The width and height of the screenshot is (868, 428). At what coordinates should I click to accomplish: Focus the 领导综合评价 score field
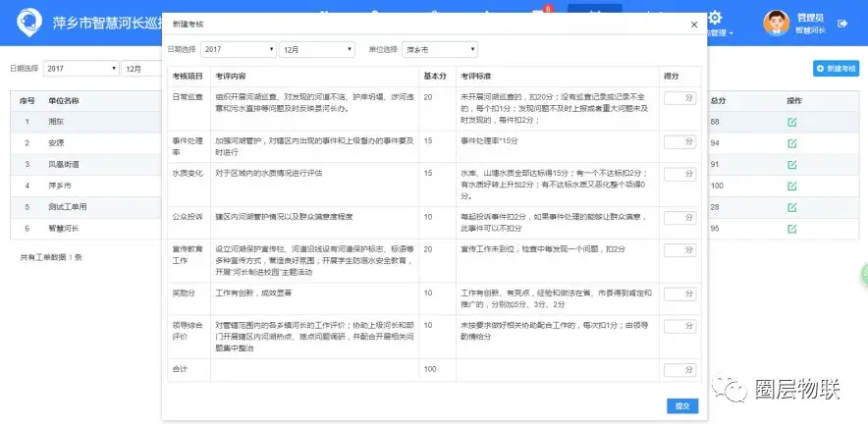pos(679,327)
